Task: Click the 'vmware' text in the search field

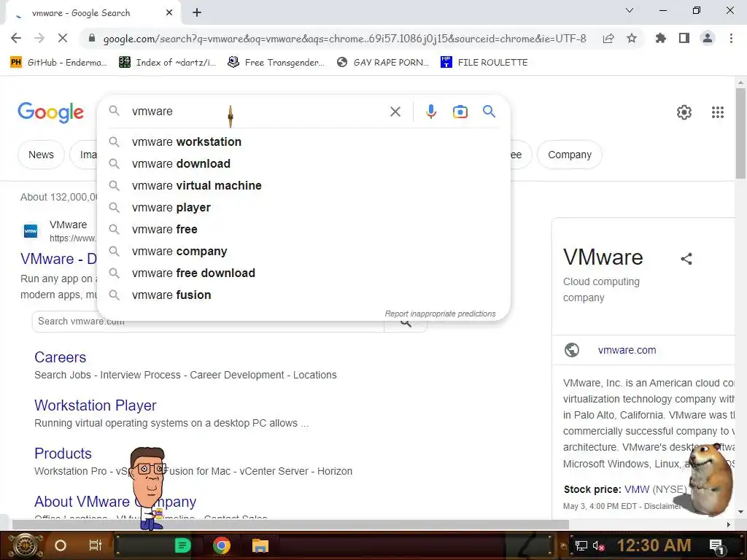Action: coord(152,112)
